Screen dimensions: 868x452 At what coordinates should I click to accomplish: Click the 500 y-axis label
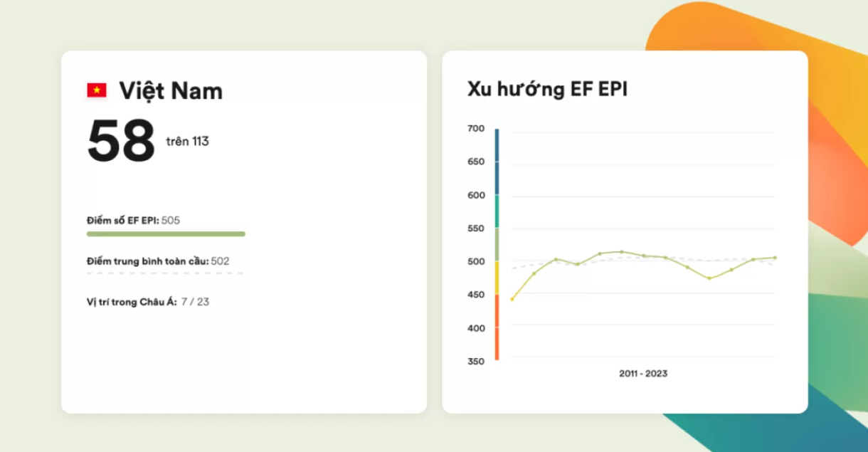(476, 262)
